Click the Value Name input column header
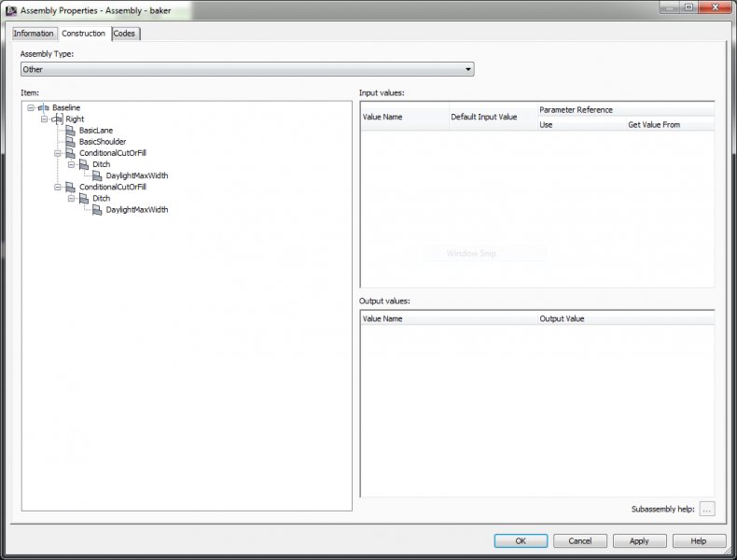The width and height of the screenshot is (737, 560). point(405,117)
